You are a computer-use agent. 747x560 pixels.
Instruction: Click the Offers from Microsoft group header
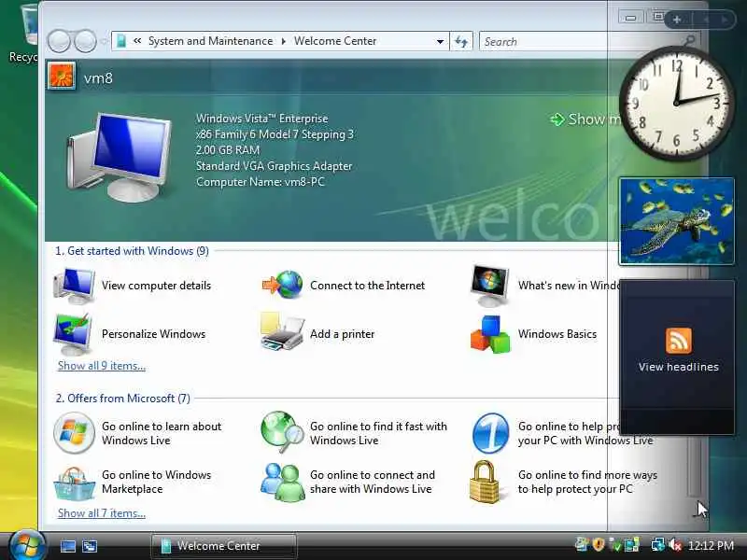(x=123, y=399)
